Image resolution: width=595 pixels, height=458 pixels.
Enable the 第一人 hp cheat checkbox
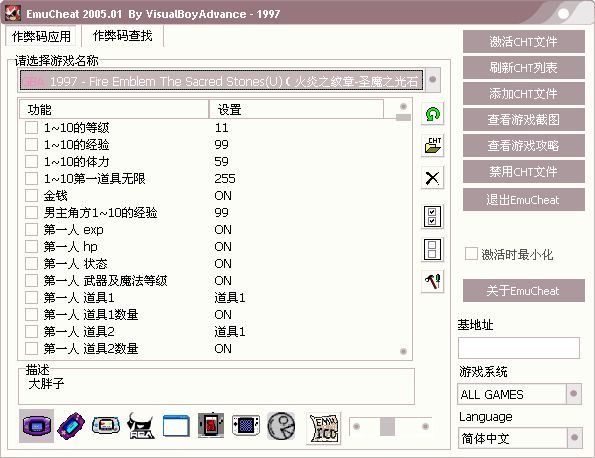pos(31,247)
